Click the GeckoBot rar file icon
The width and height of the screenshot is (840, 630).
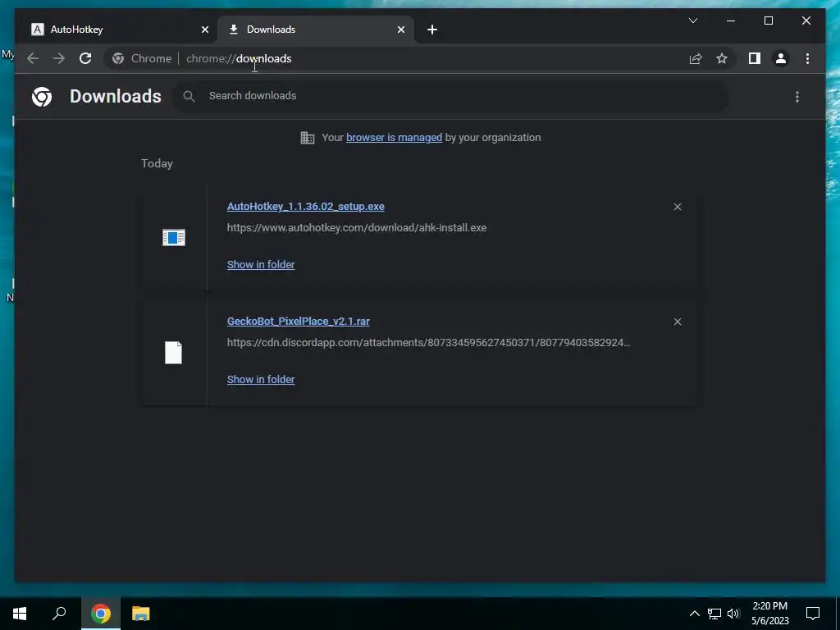click(174, 353)
